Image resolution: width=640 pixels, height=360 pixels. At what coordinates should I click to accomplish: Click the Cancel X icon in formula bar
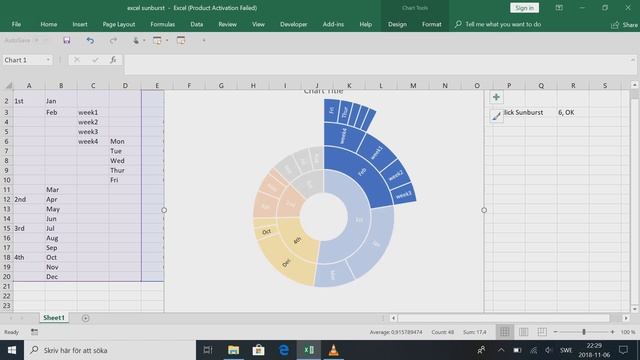76,60
